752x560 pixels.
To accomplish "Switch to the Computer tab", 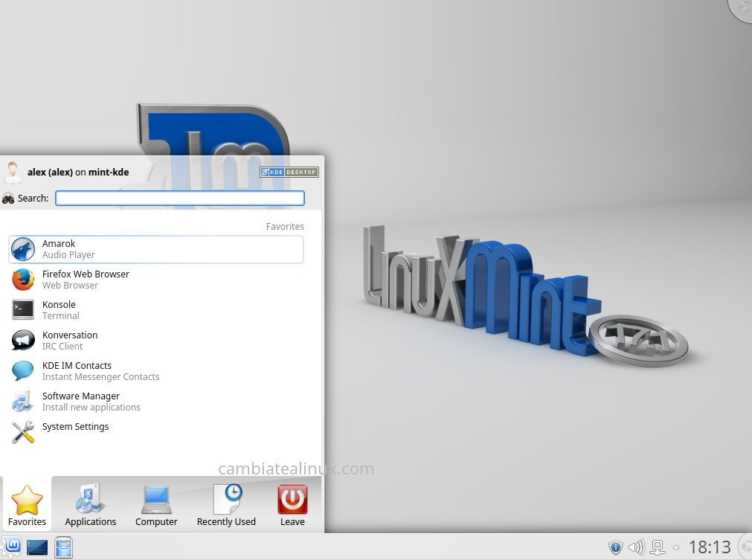I will tap(156, 504).
